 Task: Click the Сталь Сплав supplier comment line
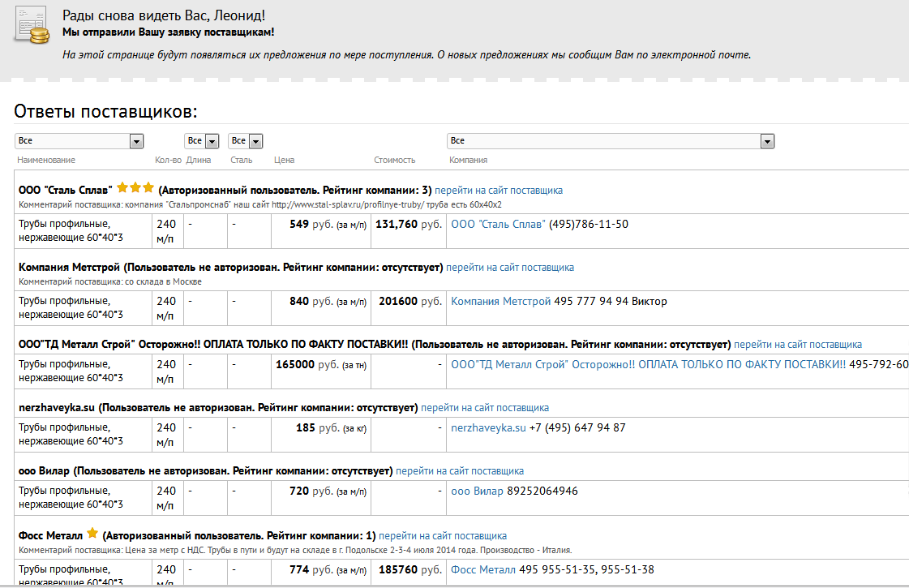(x=260, y=204)
